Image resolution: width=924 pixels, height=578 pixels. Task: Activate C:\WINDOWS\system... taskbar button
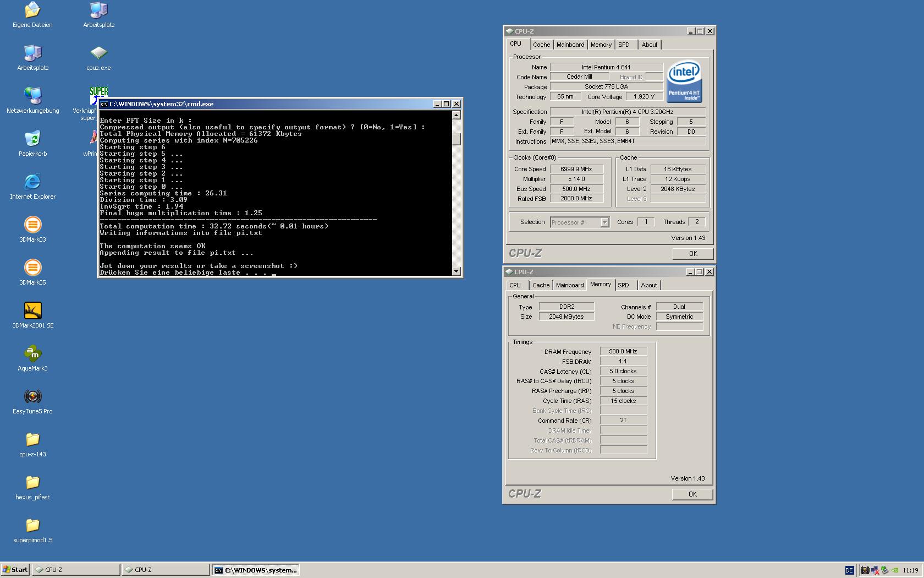tap(256, 570)
